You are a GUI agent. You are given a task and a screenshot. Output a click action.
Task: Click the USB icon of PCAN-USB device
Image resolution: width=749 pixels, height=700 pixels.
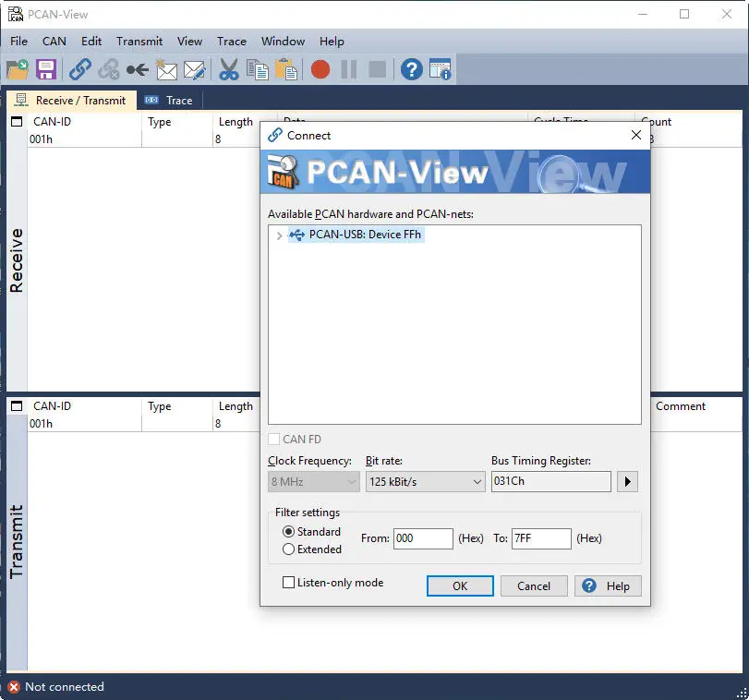point(296,235)
